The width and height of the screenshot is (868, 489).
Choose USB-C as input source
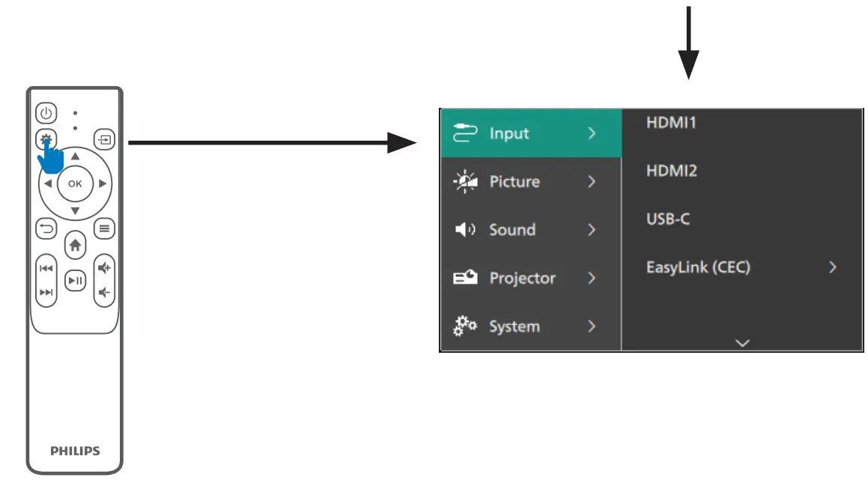(x=667, y=219)
